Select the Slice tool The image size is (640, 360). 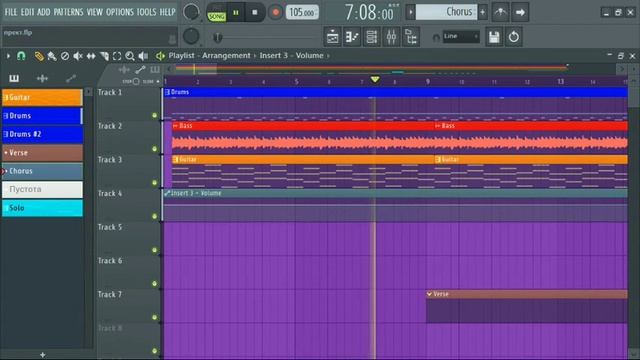click(x=104, y=56)
